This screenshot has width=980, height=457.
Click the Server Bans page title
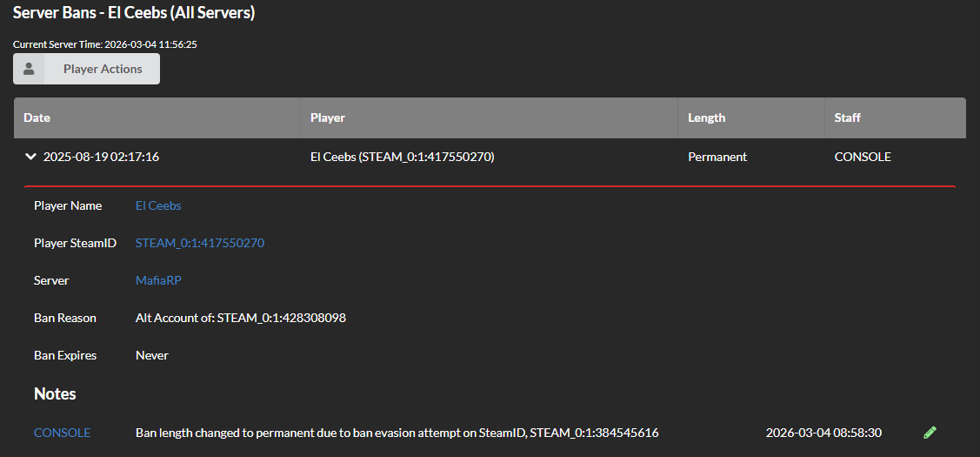click(x=134, y=14)
